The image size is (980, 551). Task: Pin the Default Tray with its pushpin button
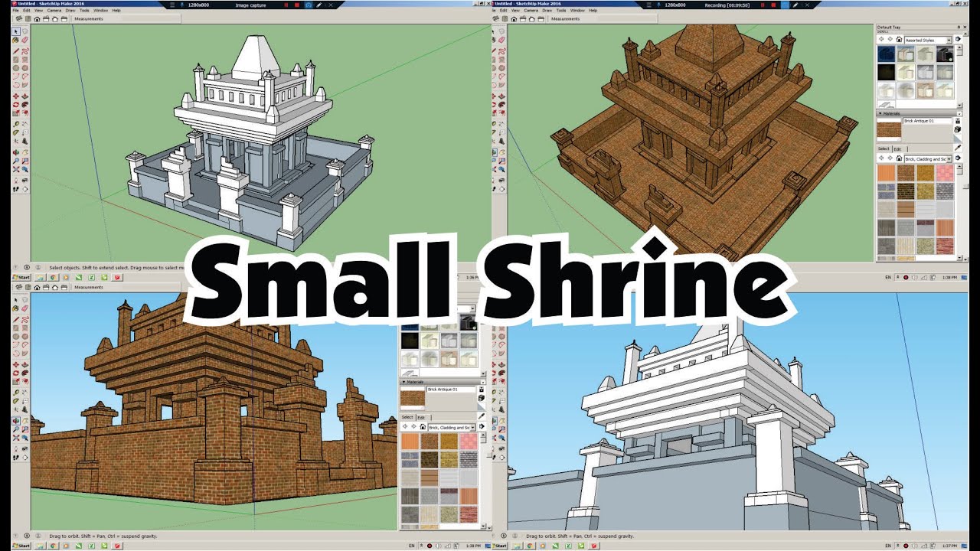(x=959, y=27)
